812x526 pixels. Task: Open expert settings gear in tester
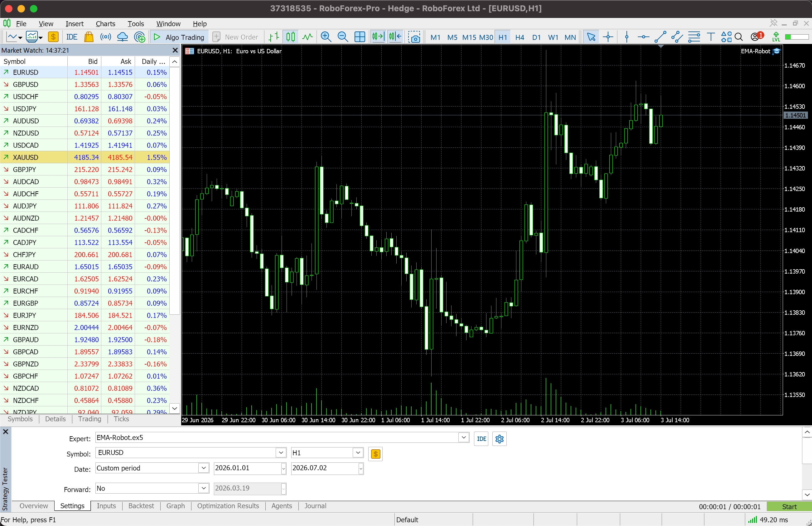tap(500, 439)
